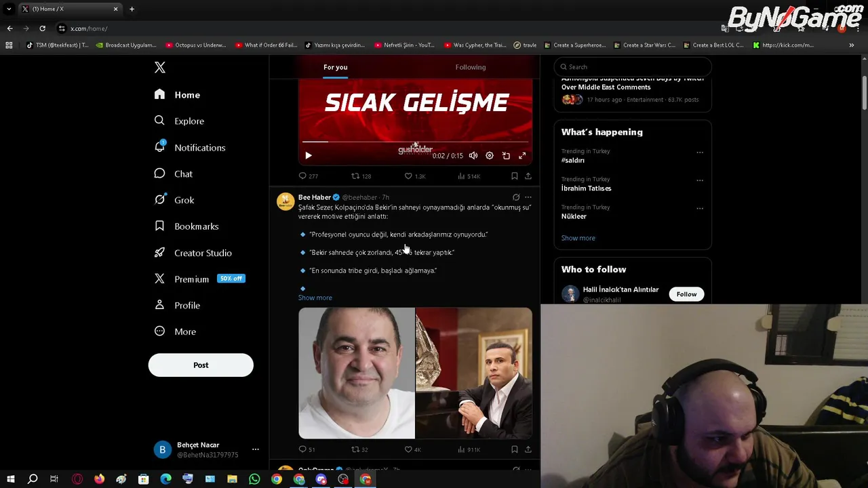
Task: Expand Bee Haber post with Show more
Action: click(315, 298)
